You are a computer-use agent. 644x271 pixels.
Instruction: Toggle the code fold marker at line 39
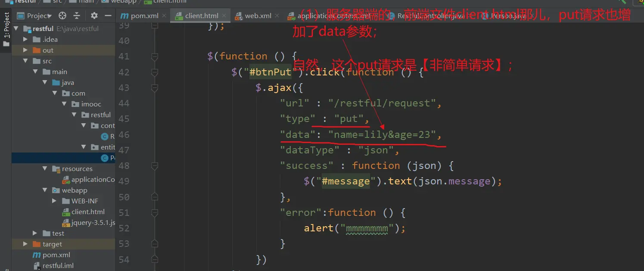(x=155, y=25)
